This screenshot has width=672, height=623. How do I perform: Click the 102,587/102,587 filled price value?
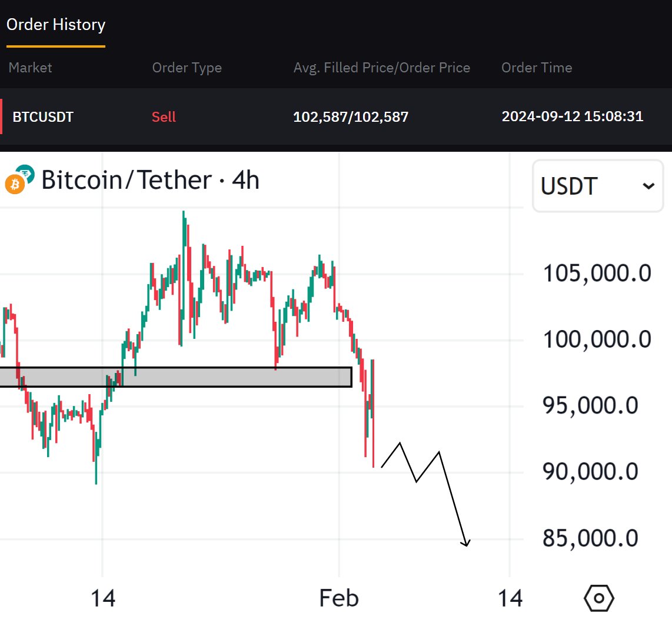[351, 117]
